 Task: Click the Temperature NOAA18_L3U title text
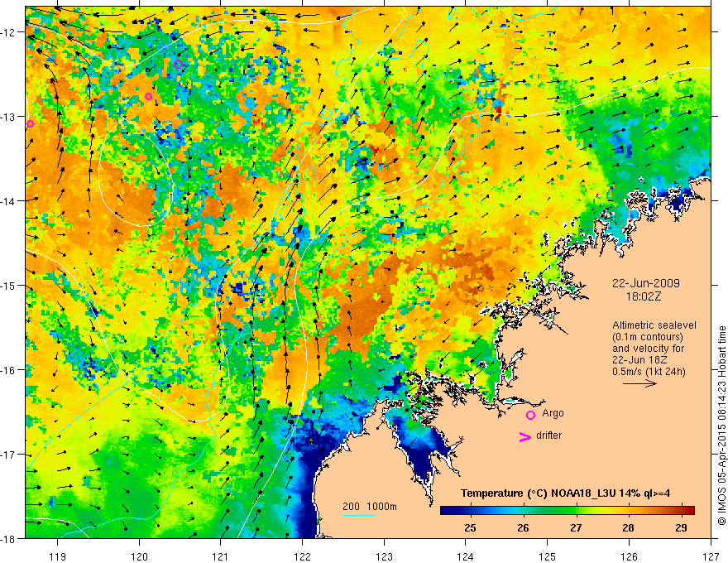(565, 493)
